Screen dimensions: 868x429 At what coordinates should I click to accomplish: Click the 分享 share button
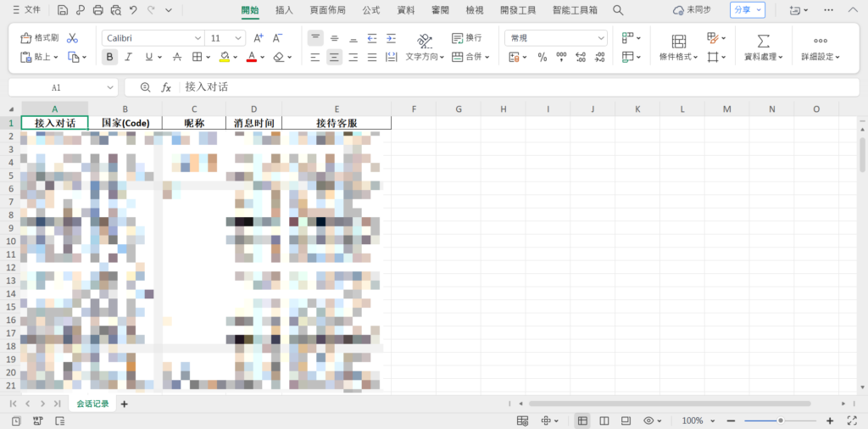click(748, 10)
